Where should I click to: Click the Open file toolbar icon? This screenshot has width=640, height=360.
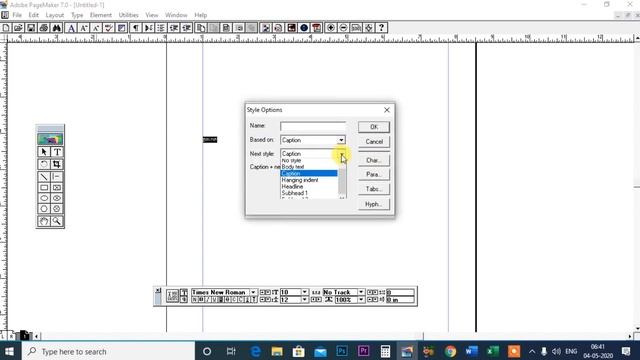[x=18, y=28]
